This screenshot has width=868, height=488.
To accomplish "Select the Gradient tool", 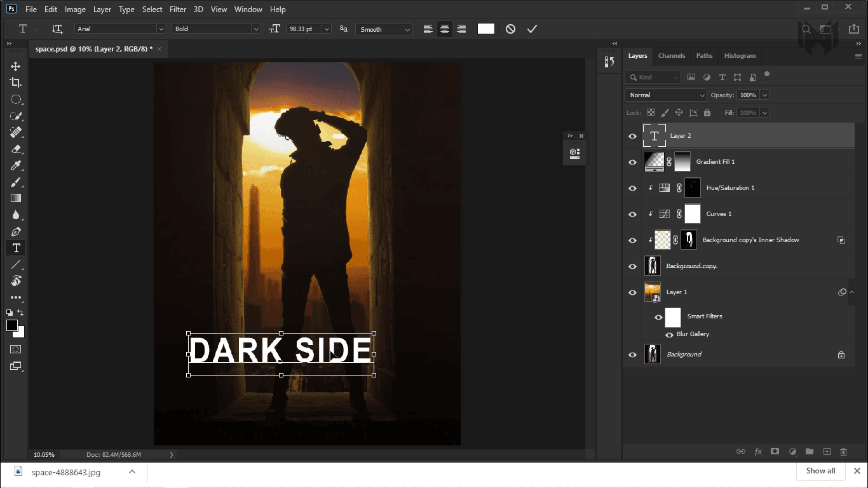I will (16, 198).
